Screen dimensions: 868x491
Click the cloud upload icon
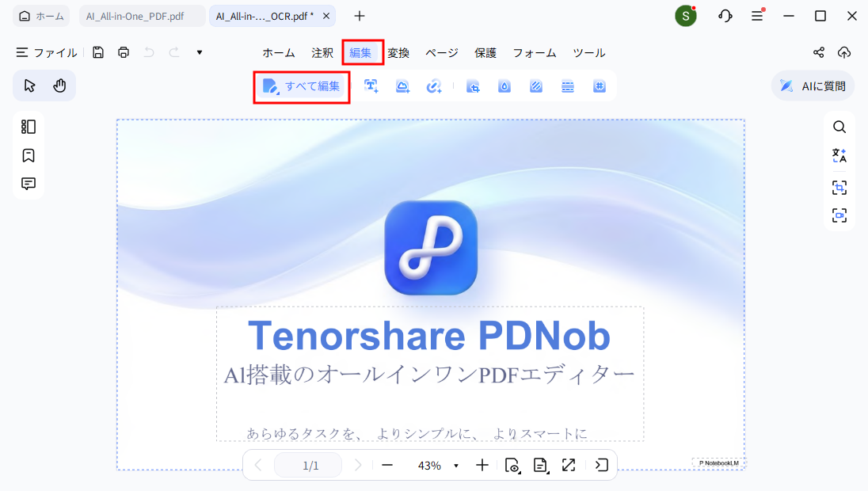click(843, 52)
